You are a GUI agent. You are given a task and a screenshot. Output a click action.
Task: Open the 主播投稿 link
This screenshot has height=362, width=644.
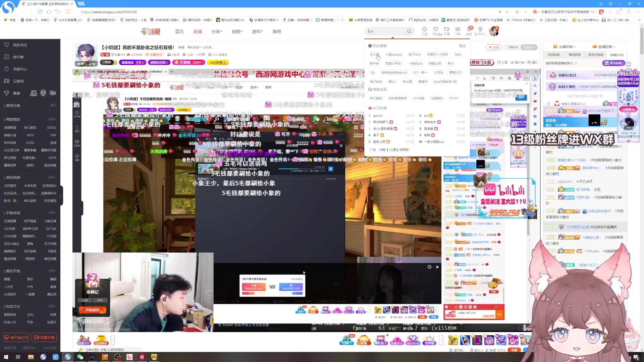[565, 47]
